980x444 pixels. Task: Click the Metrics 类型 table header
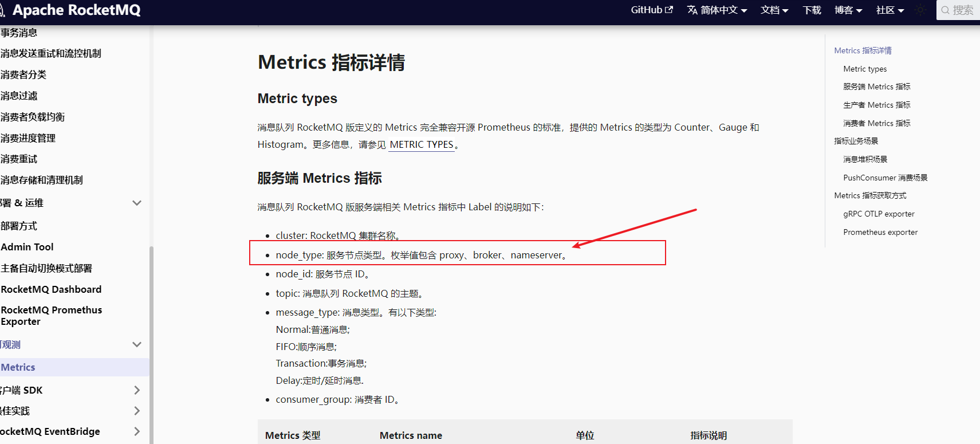(x=293, y=435)
